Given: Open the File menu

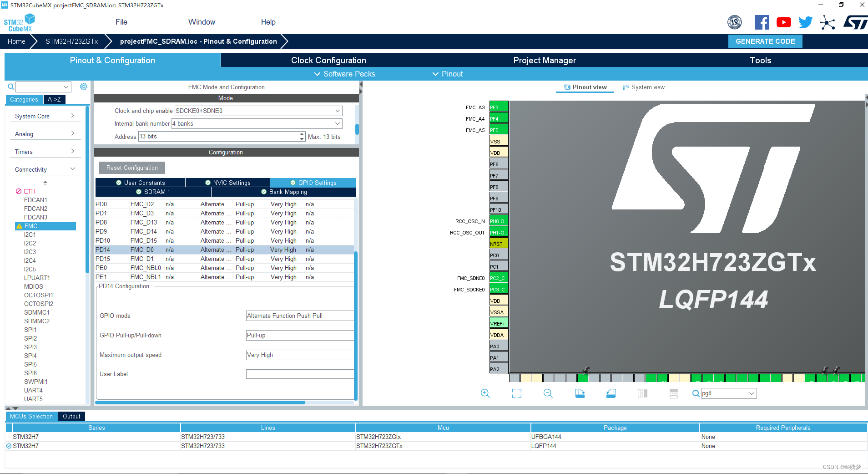Looking at the screenshot, I should [121, 22].
